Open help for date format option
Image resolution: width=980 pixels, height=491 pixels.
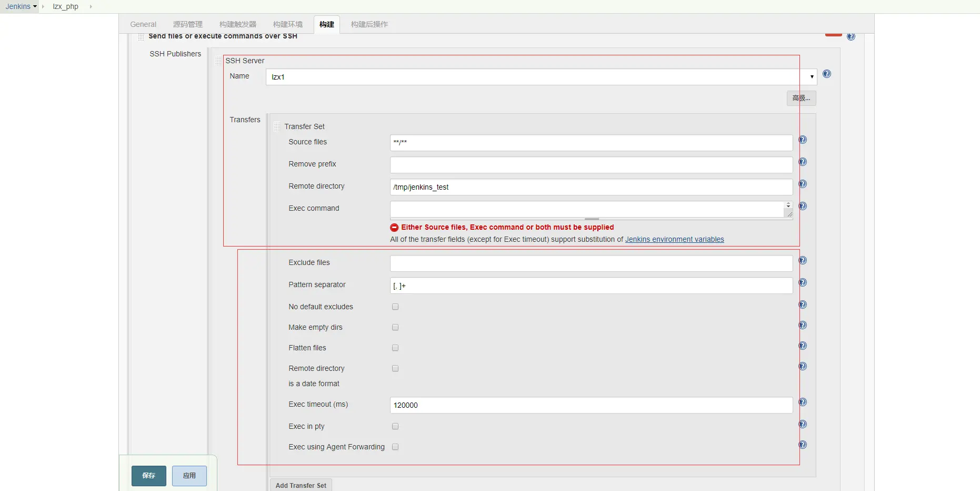click(803, 366)
